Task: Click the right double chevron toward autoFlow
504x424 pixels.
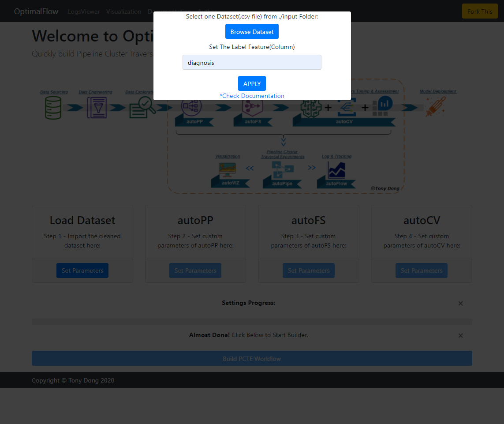Action: [x=311, y=168]
